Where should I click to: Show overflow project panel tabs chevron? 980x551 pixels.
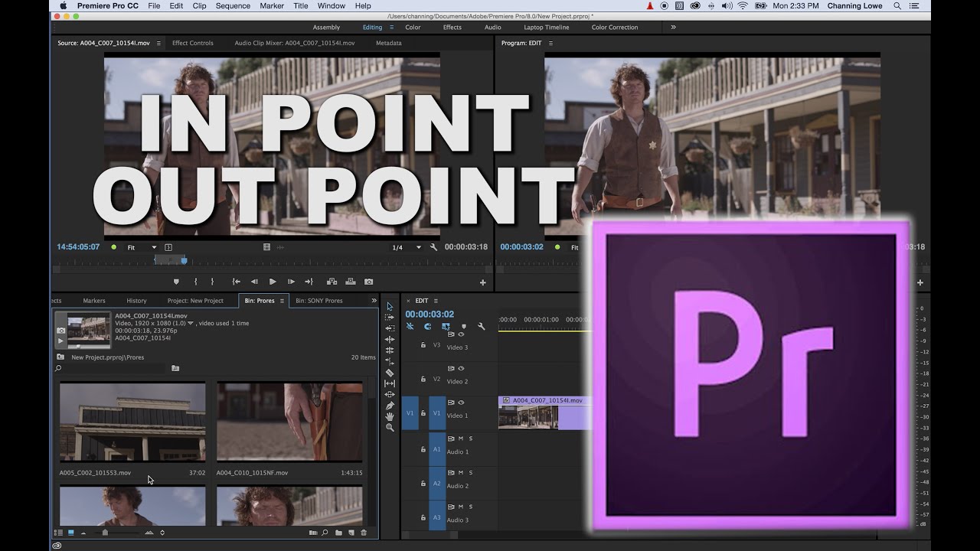coord(374,301)
